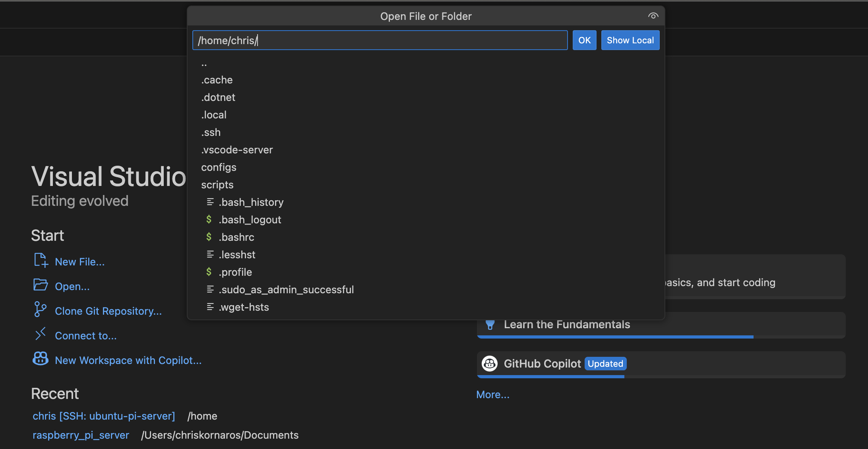Click the GitHub Copilot walkthrough icon
The width and height of the screenshot is (868, 449).
pos(490,364)
